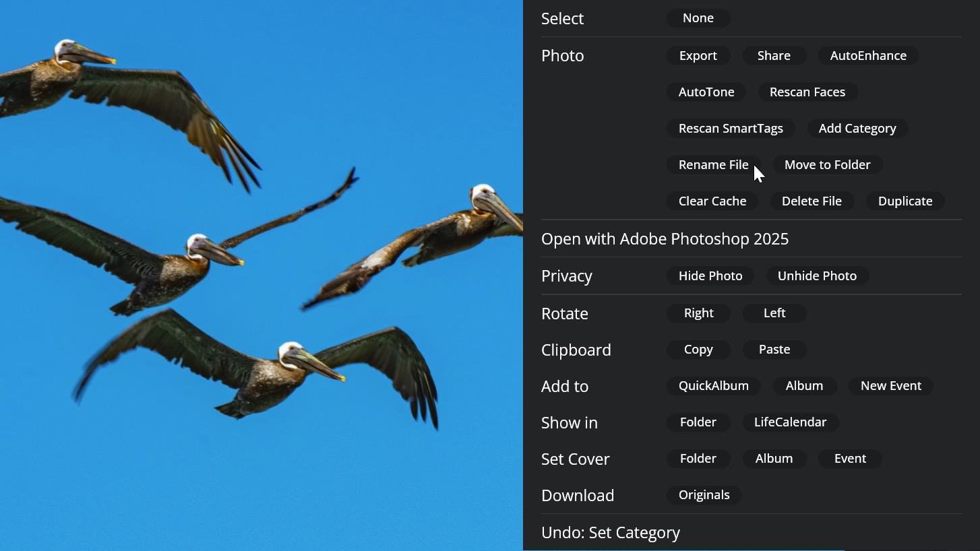Click Event in the Set Cover row
980x551 pixels.
pyautogui.click(x=850, y=459)
